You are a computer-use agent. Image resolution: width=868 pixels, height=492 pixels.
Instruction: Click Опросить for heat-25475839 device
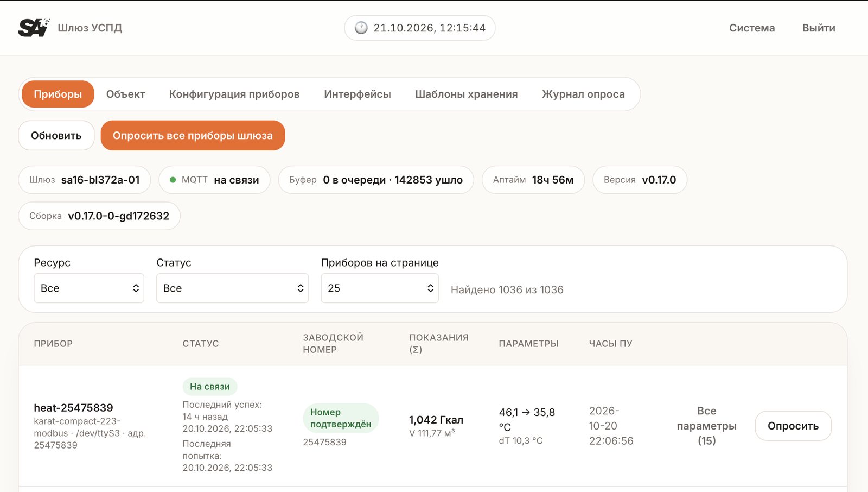[793, 426]
